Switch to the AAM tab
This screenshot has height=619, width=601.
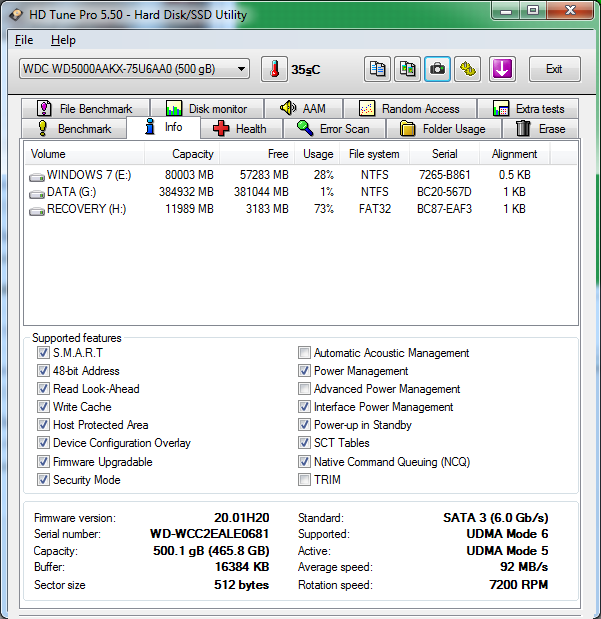click(303, 108)
